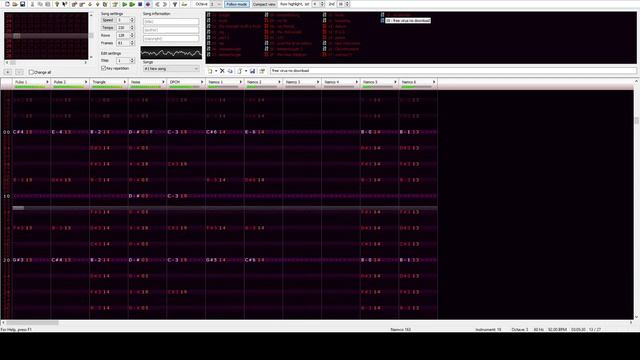Viewport: 640px width, 360px height.
Task: Click frame editor horizontal scrollbar thumb
Action: pos(13,63)
